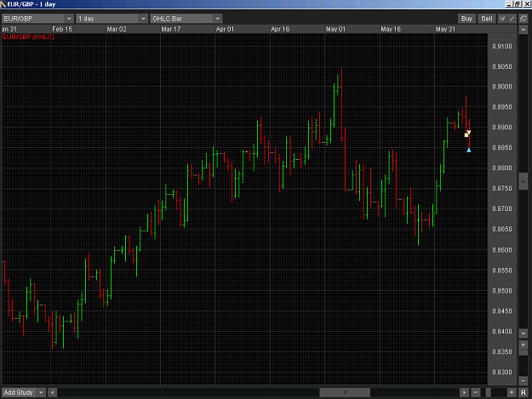Click the vertical zoom slider handle

tap(523, 353)
